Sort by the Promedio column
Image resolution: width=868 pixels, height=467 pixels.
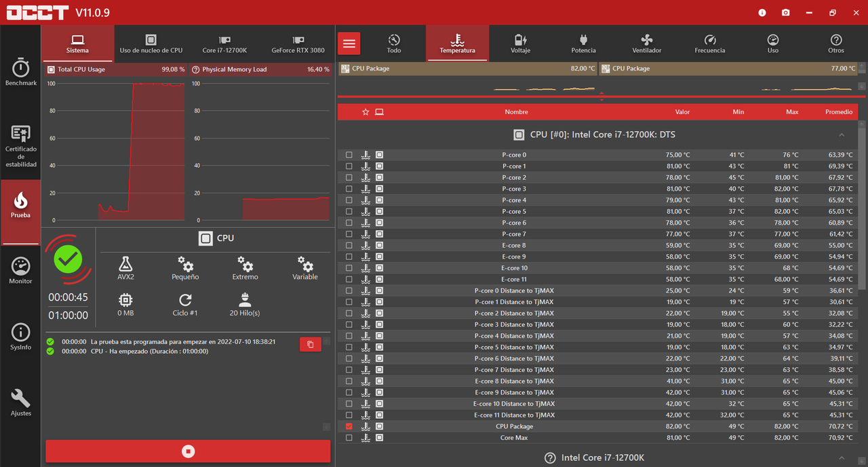(839, 112)
